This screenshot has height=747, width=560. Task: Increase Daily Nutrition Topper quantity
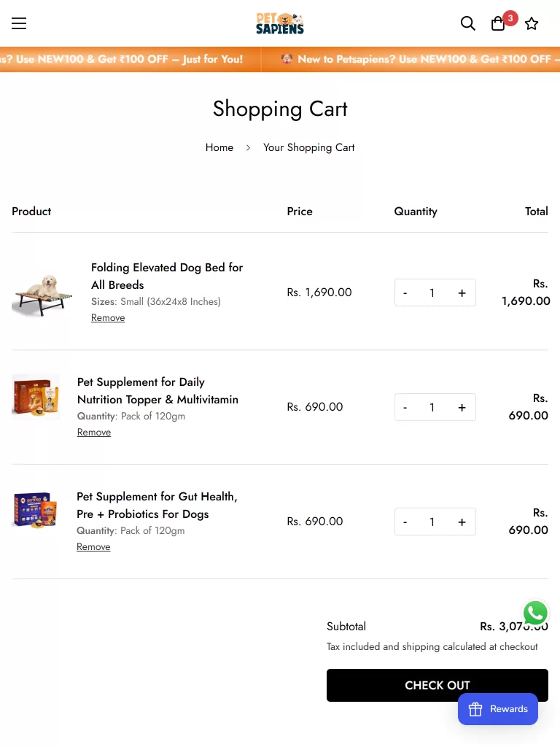[x=462, y=407]
